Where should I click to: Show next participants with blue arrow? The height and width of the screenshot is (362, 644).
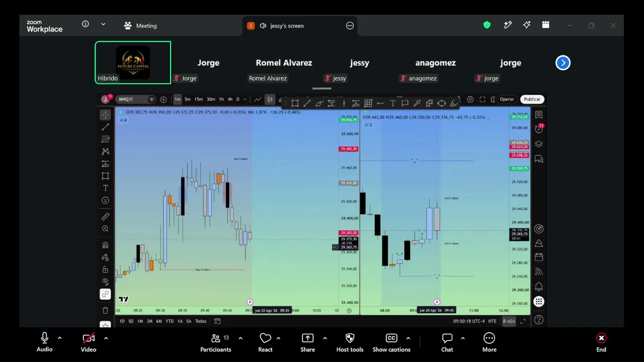(x=563, y=63)
